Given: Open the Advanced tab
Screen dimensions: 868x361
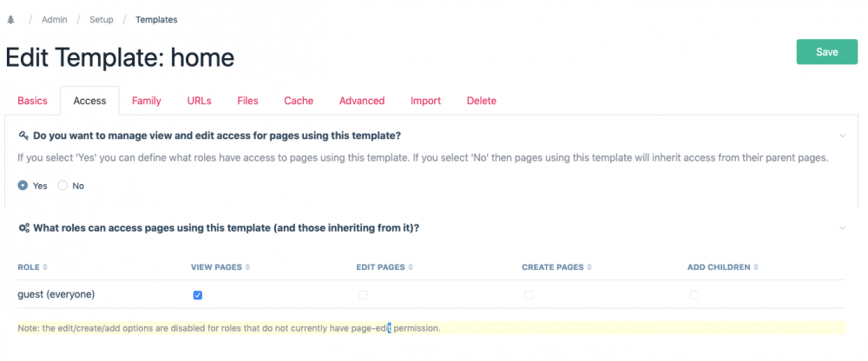Looking at the screenshot, I should 362,101.
